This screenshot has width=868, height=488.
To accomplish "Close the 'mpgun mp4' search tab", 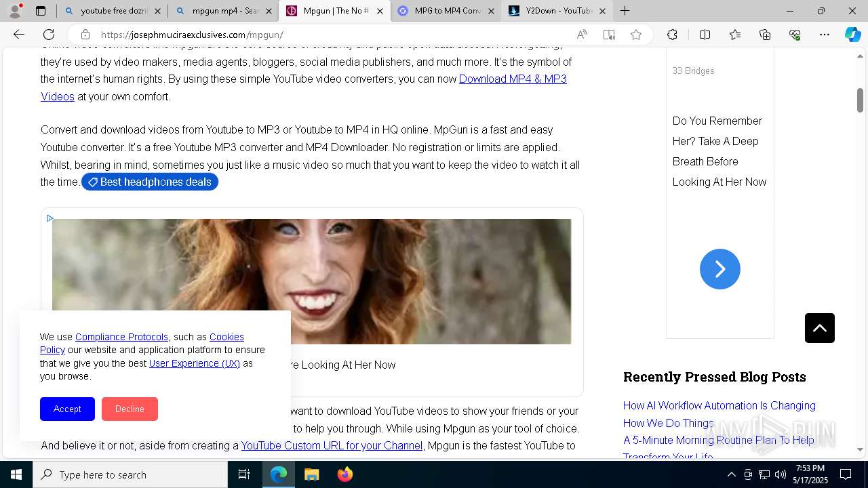I will (x=269, y=11).
